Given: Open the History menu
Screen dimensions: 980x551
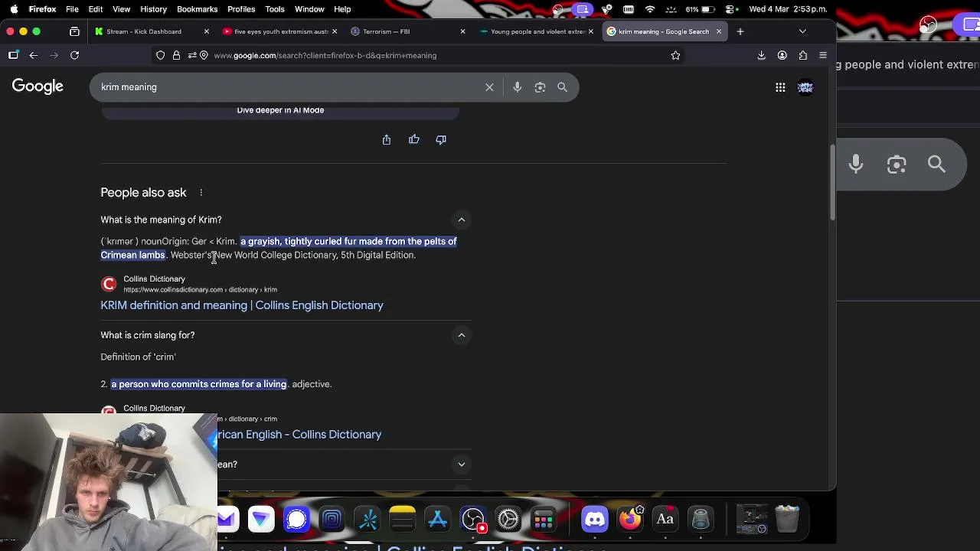Looking at the screenshot, I should point(153,9).
